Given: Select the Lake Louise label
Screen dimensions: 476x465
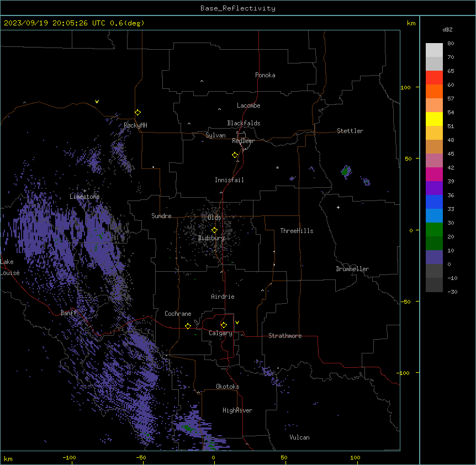Looking at the screenshot, I should point(10,267).
